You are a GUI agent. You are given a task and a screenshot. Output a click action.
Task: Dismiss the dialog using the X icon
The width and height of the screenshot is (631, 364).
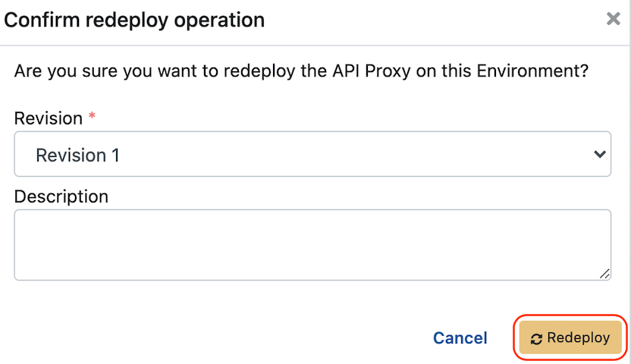(x=614, y=20)
